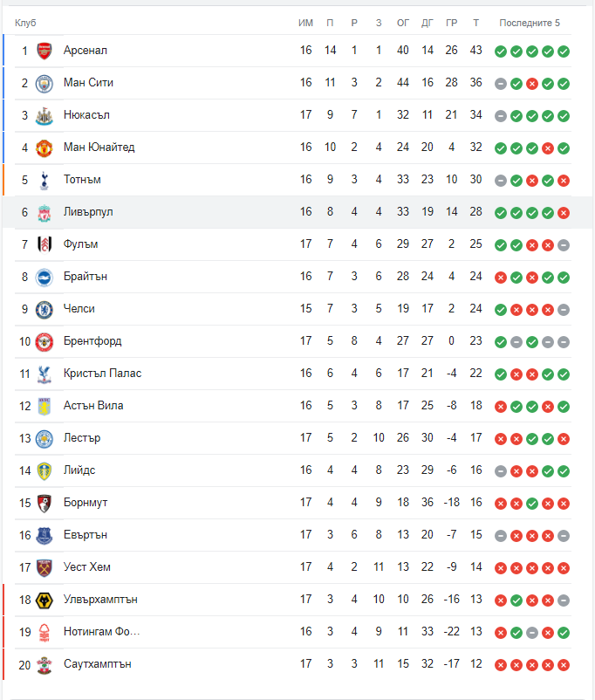Click the Southampton club crest
The height and width of the screenshot is (700, 595).
coord(44,665)
